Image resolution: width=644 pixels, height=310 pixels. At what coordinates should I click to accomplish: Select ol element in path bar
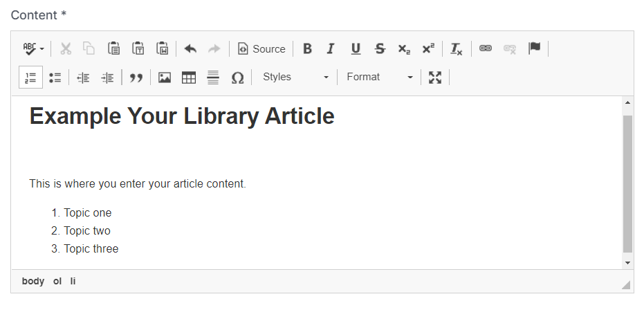[x=57, y=281]
